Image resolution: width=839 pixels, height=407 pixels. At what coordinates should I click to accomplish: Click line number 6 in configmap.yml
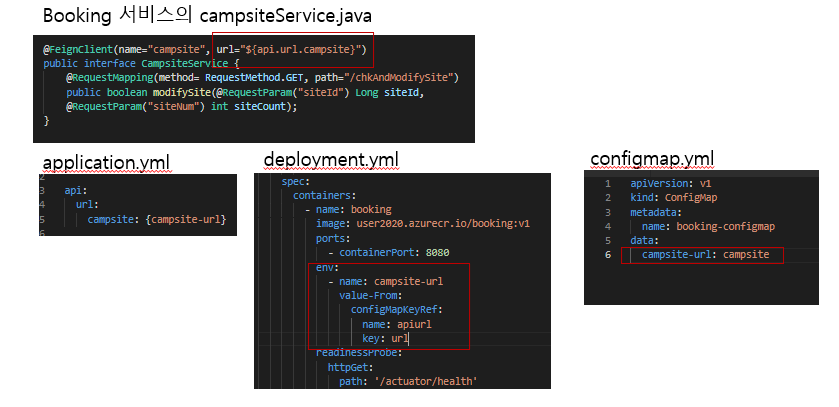click(x=607, y=255)
